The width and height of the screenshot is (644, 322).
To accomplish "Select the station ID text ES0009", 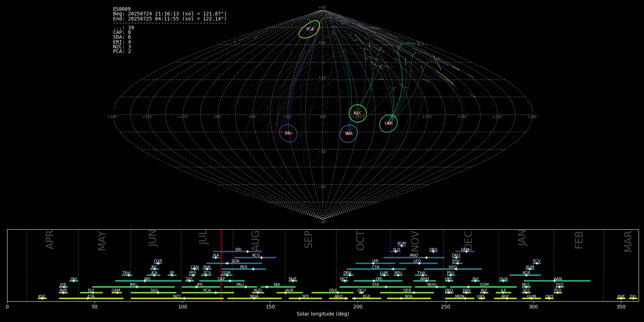I will [122, 9].
